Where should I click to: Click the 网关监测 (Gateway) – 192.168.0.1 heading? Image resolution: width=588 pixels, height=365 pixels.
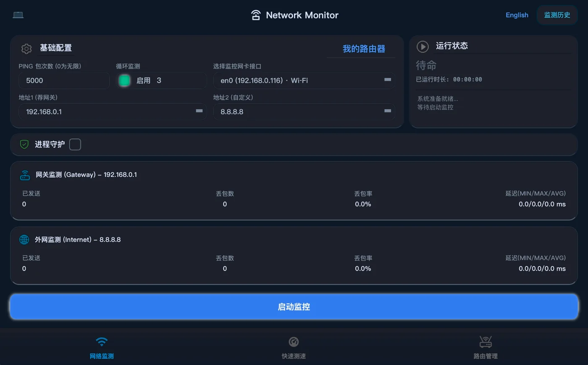click(86, 175)
